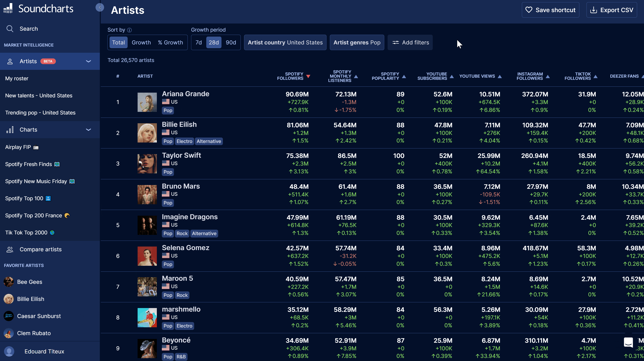Click the Search magnifier icon
This screenshot has width=644, height=361.
[x=10, y=29]
